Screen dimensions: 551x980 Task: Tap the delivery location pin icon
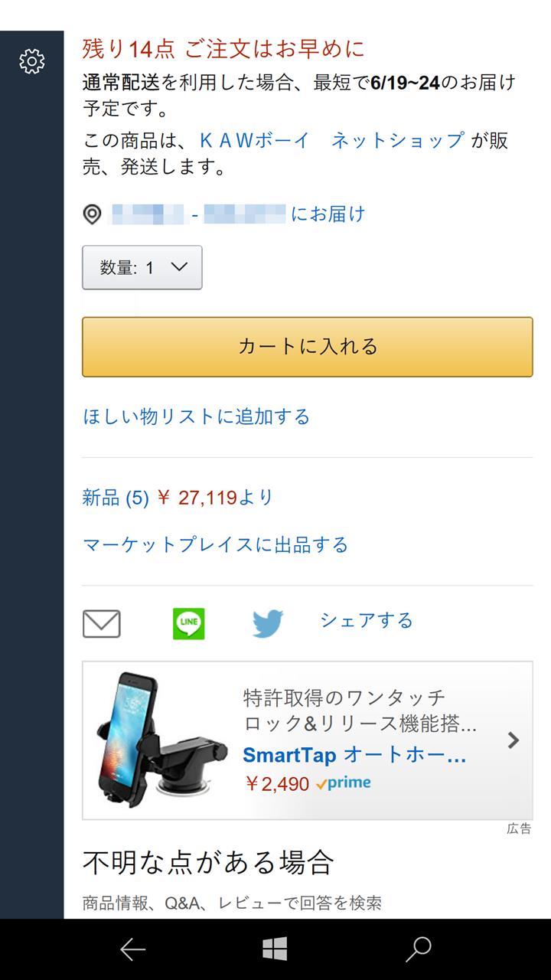tap(92, 214)
